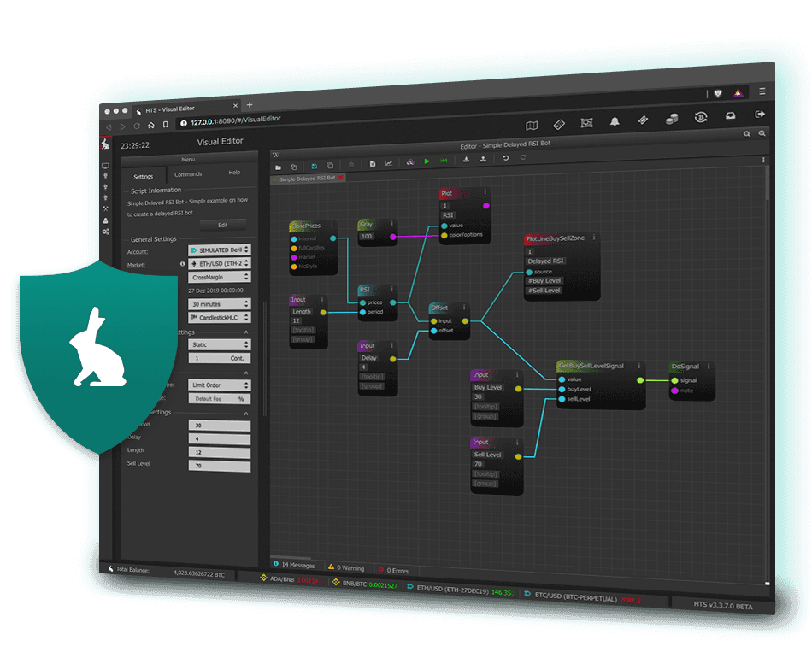Open 0 Warning log
This screenshot has height=646, width=812.
pyautogui.click(x=346, y=567)
